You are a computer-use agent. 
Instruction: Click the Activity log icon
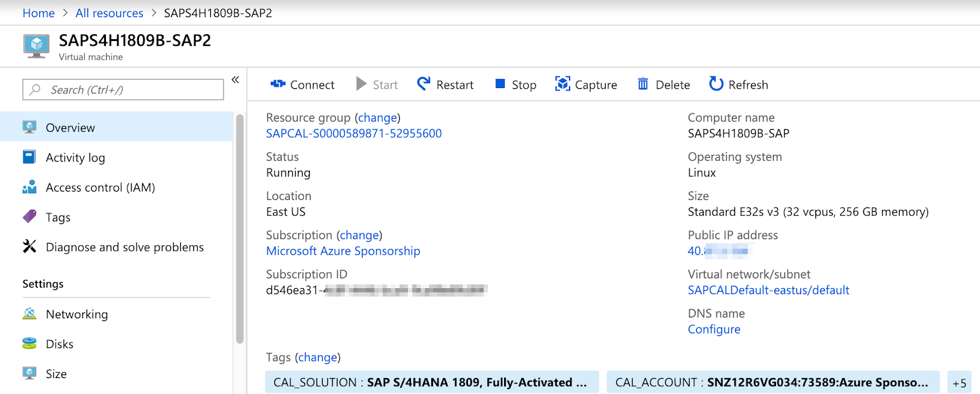(29, 157)
